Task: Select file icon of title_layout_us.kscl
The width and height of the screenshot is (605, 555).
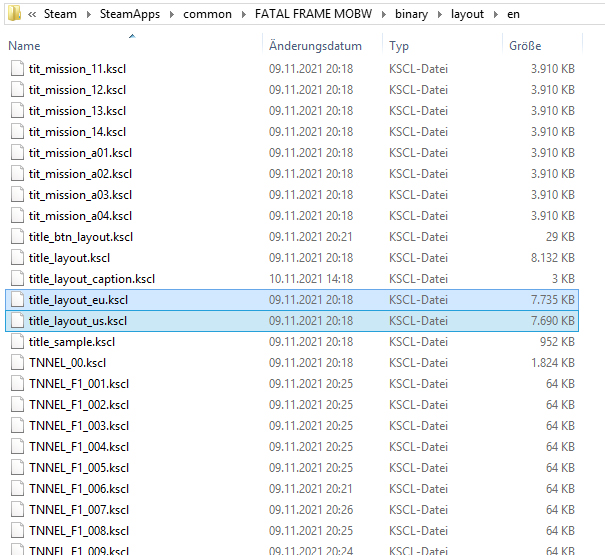Action: (17, 321)
